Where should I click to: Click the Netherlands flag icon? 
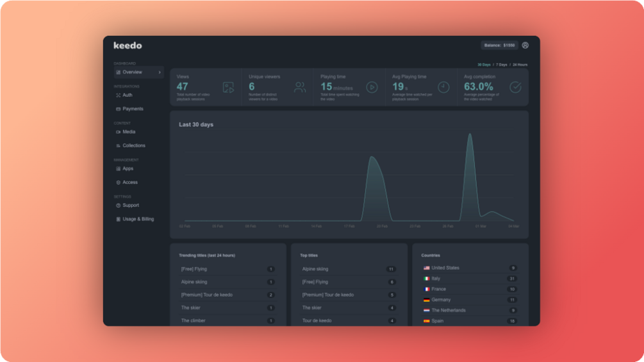click(426, 311)
